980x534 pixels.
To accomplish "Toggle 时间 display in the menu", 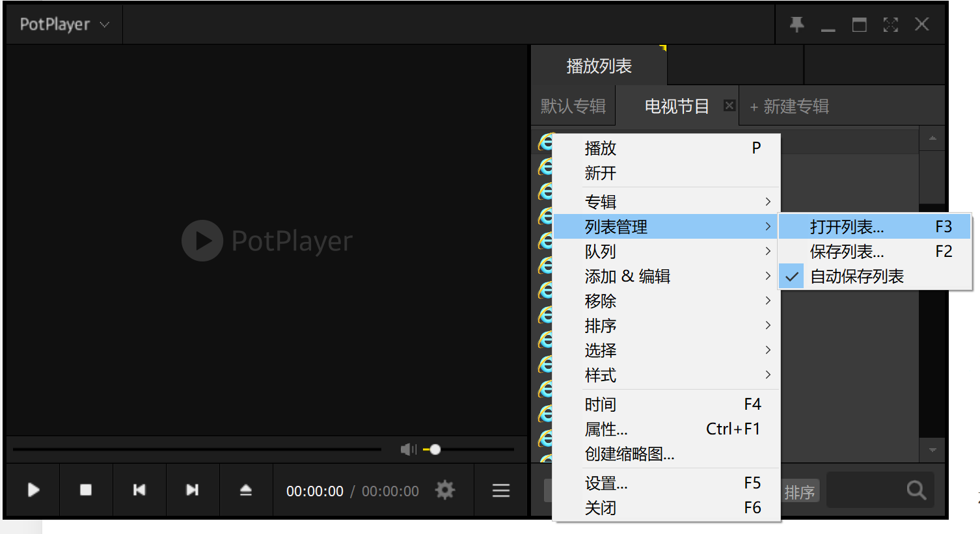I will pos(666,405).
